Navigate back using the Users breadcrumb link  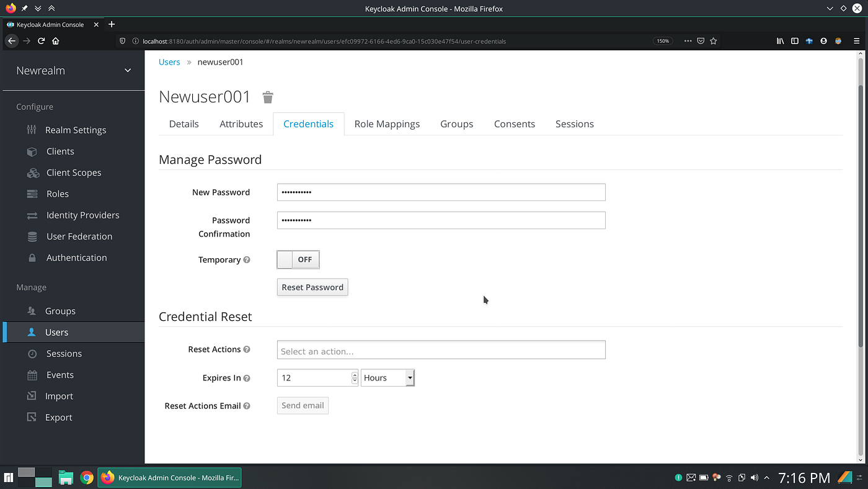click(169, 61)
